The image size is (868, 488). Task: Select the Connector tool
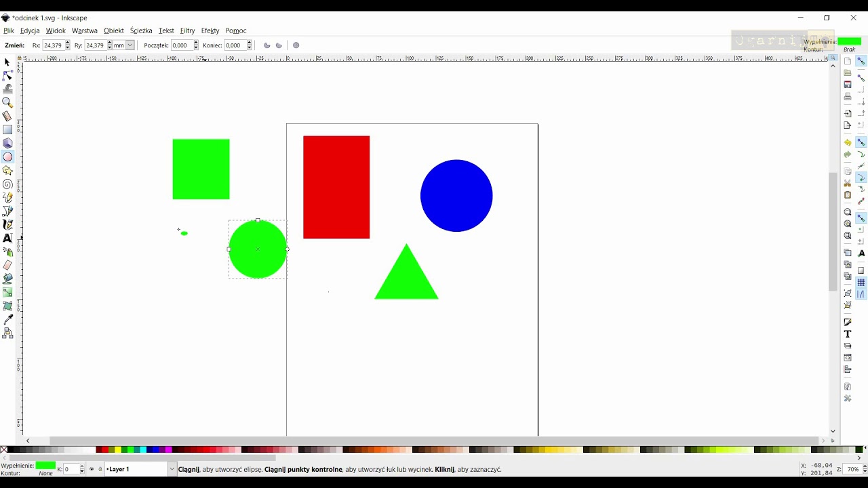click(7, 333)
